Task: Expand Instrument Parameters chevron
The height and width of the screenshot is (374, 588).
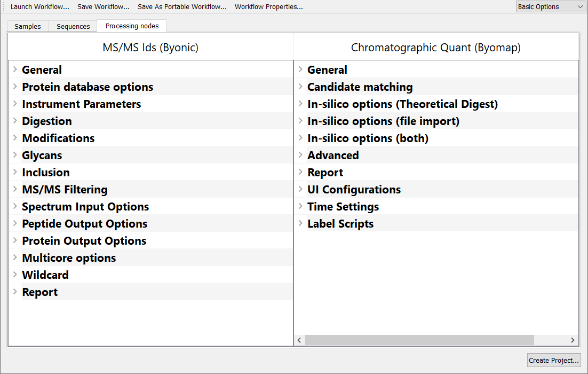Action: 15,104
